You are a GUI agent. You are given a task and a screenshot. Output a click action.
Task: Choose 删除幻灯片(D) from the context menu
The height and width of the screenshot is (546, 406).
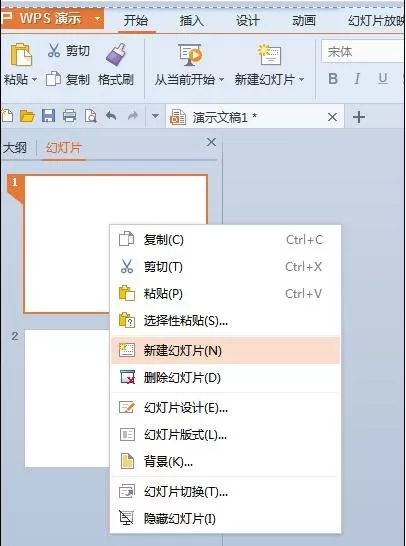225,377
